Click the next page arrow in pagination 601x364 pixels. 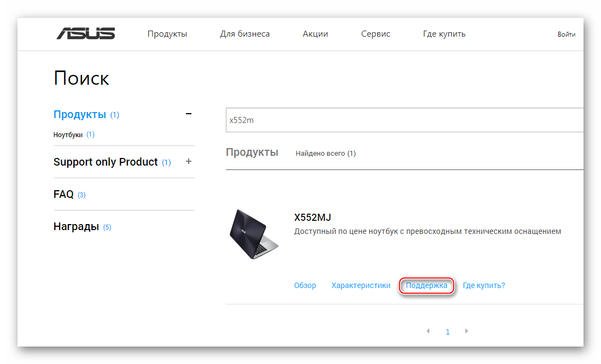click(x=466, y=331)
